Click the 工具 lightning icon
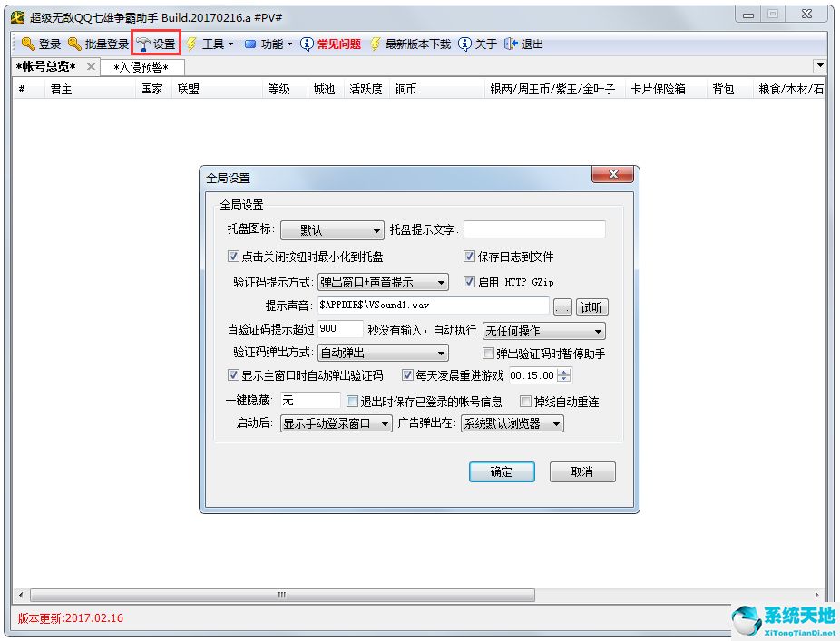Screen dimensions: 840x641 pyautogui.click(x=191, y=44)
